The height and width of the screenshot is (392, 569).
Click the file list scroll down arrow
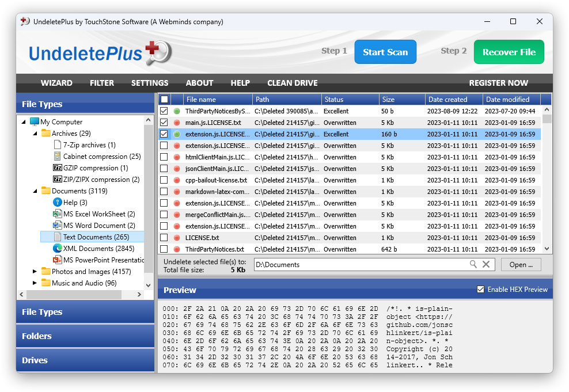tap(547, 249)
